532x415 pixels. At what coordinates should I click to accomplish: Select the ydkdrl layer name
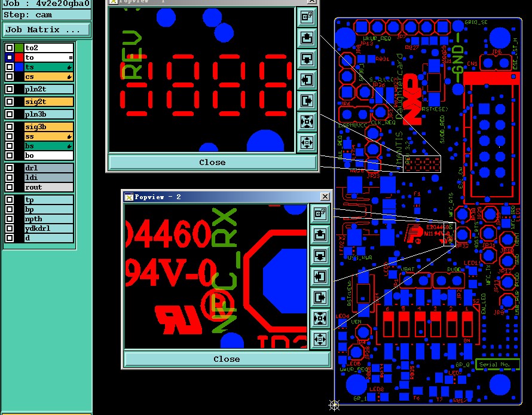pyautogui.click(x=49, y=228)
